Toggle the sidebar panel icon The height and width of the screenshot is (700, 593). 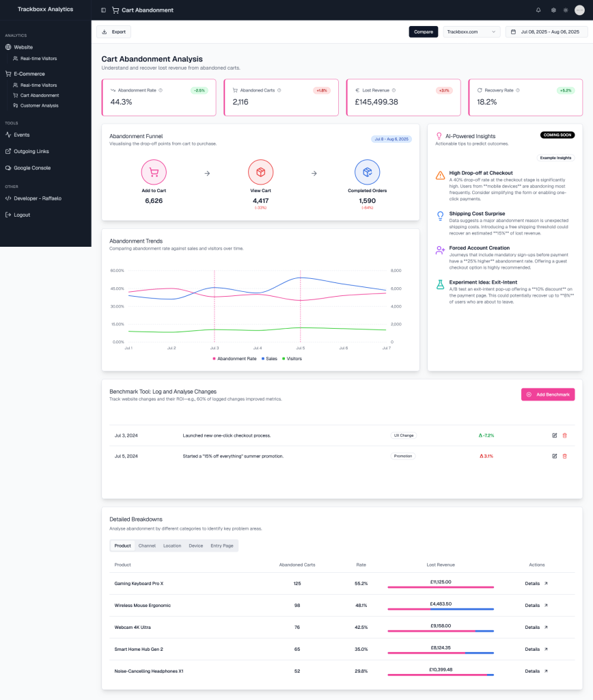[103, 10]
